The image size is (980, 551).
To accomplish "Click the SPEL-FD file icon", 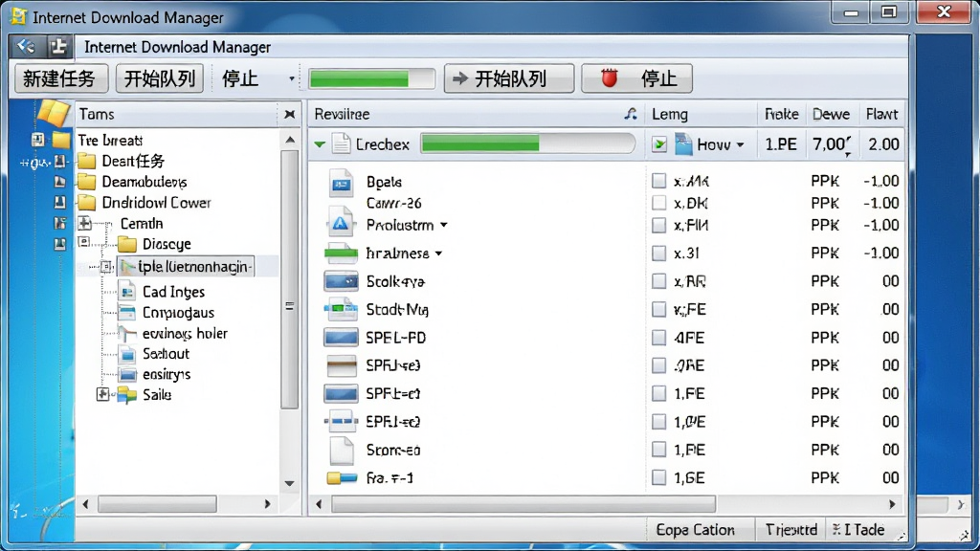I will click(342, 338).
